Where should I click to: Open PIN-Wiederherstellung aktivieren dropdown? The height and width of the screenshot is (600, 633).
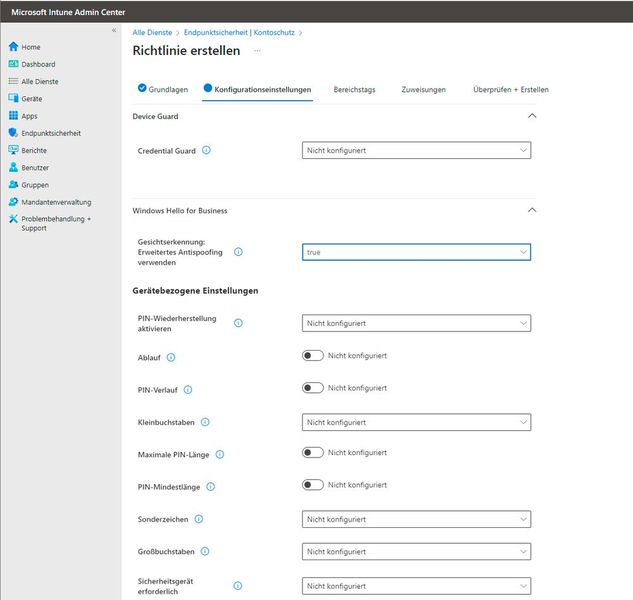(x=416, y=323)
